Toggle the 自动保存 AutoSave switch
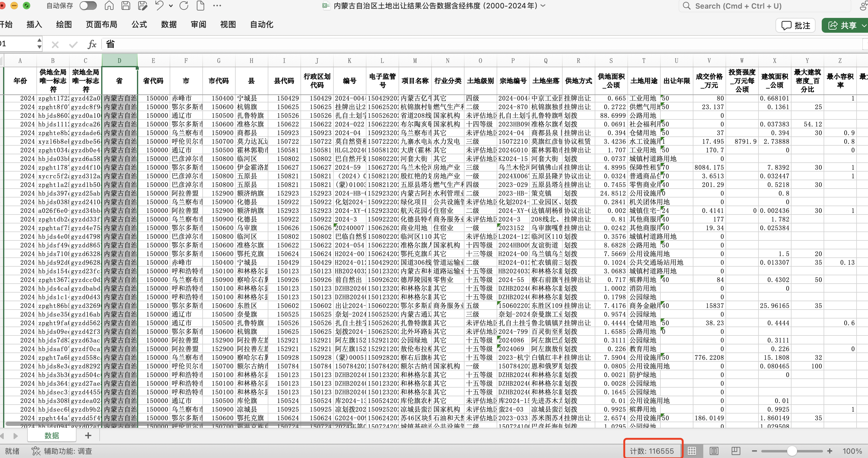The image size is (868, 458). 88,6
